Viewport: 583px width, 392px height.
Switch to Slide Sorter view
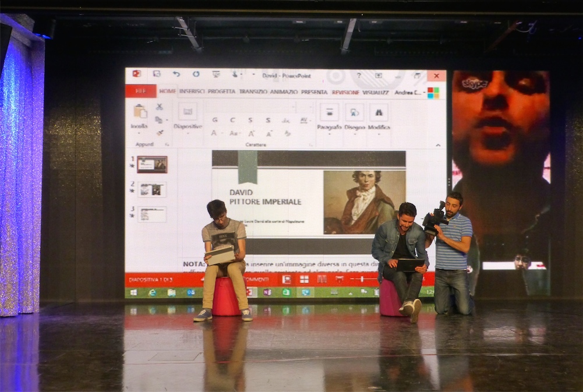tap(304, 280)
